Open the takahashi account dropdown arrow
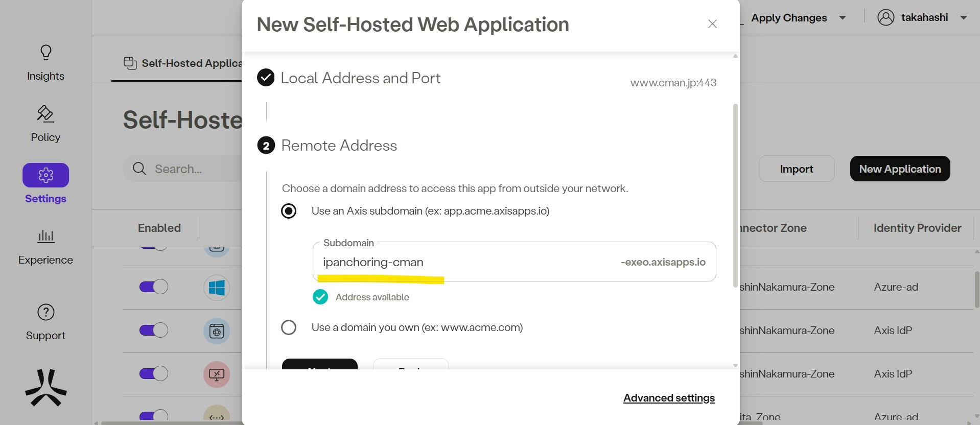980x425 pixels. click(964, 18)
